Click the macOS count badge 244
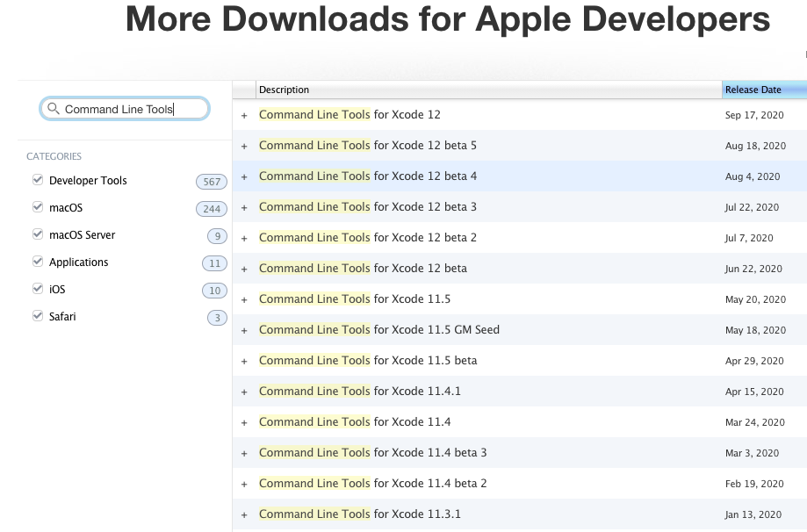The height and width of the screenshot is (532, 807). [212, 209]
